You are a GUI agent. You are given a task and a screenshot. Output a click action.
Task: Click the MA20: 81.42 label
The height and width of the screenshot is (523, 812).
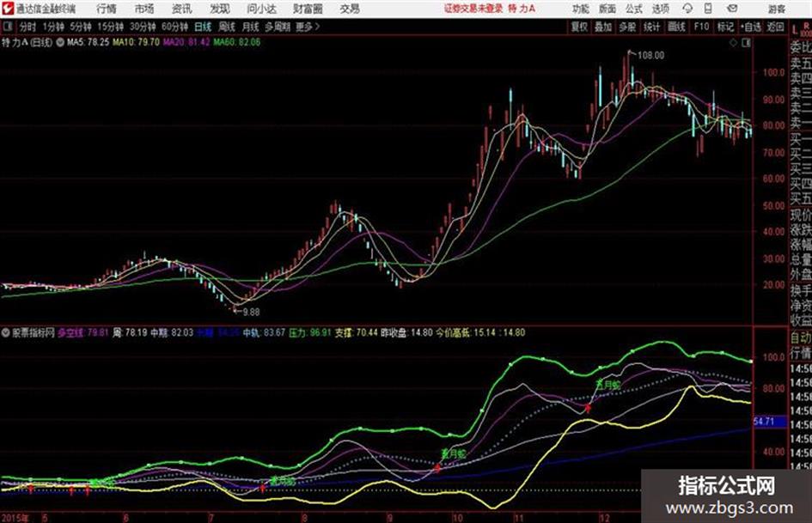[x=186, y=42]
